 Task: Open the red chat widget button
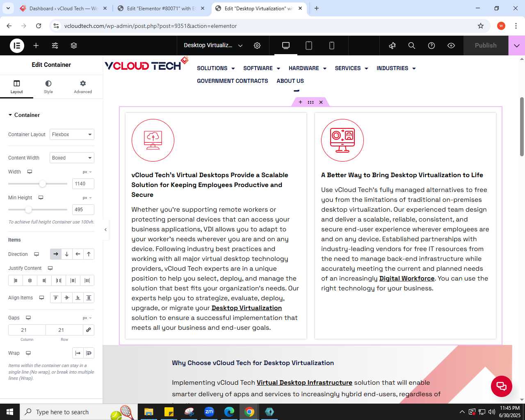[502, 386]
